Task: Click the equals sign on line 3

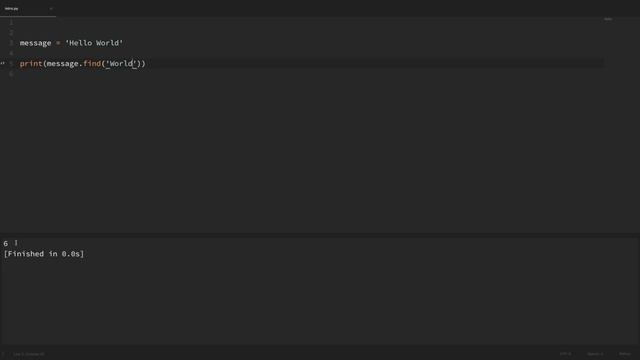Action: tap(58, 43)
